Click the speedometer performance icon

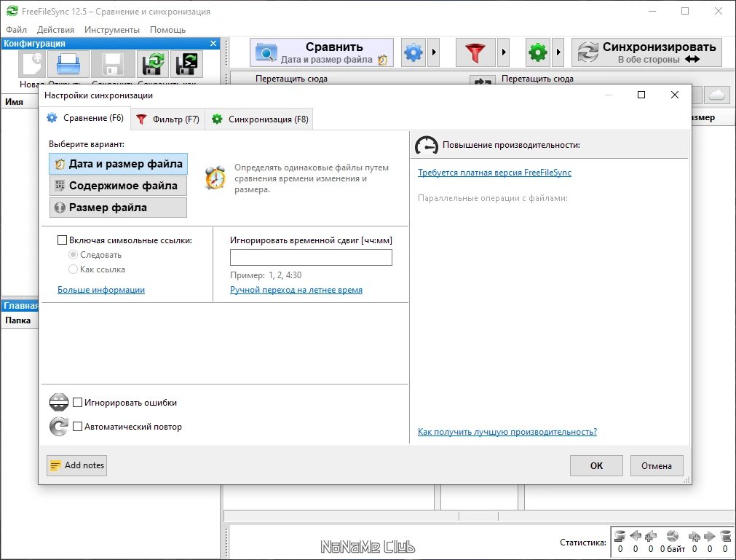(x=426, y=145)
